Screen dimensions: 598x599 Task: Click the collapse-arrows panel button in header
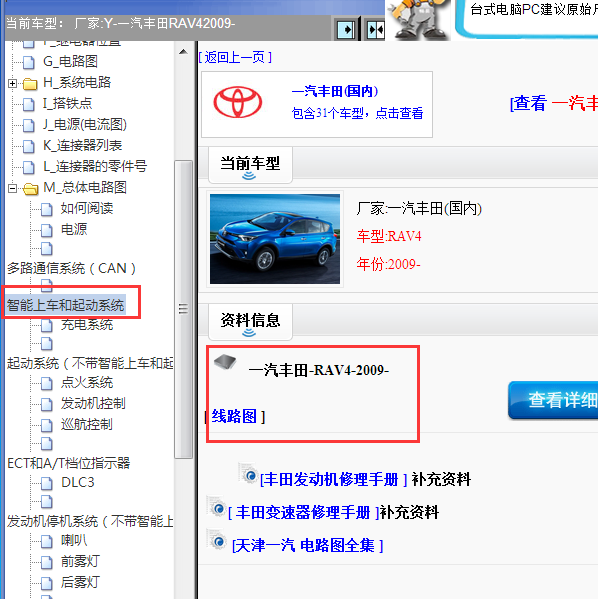click(x=374, y=29)
